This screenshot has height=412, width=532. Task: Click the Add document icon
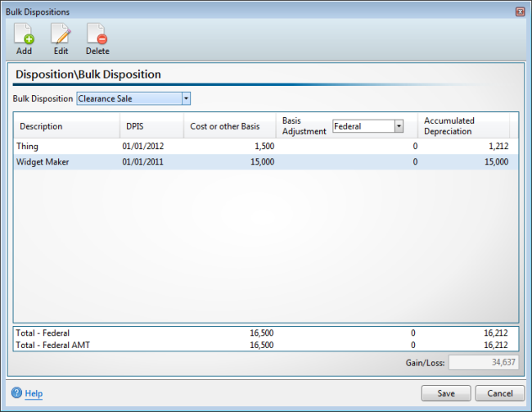(x=24, y=34)
